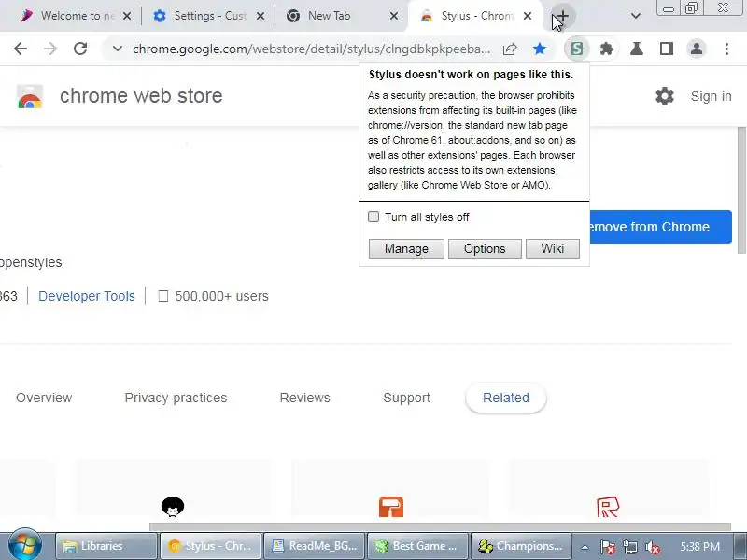Close the Welcome tab

pos(127,16)
